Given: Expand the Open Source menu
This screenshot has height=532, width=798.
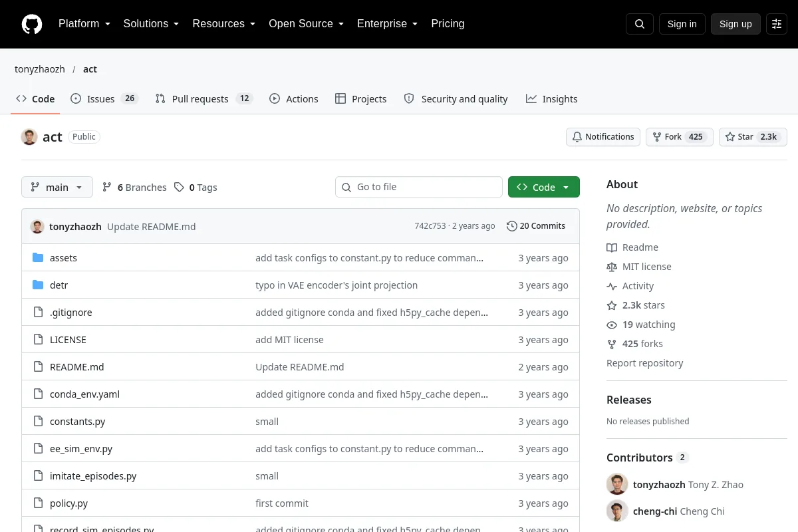Looking at the screenshot, I should [x=307, y=24].
